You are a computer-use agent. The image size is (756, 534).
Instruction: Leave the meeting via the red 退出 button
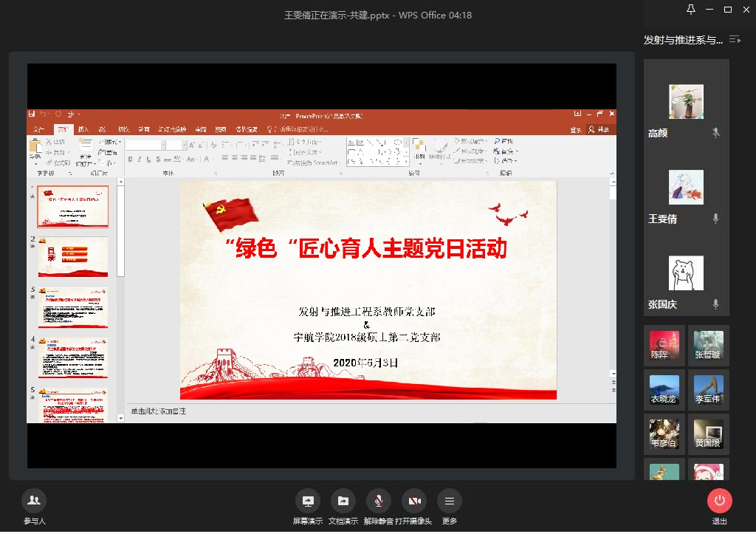click(x=719, y=501)
